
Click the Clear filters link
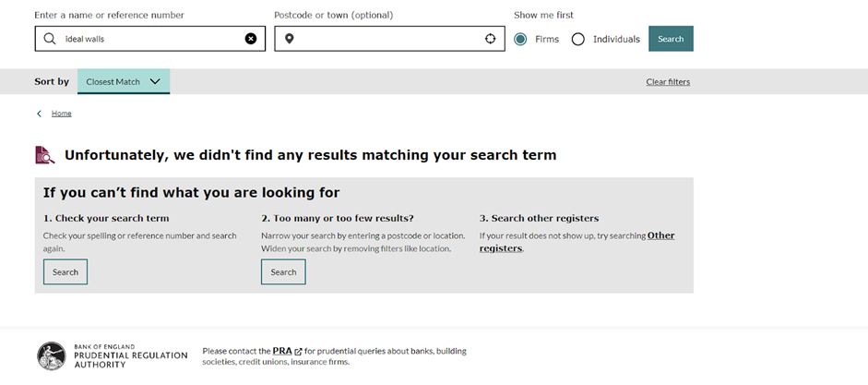668,82
